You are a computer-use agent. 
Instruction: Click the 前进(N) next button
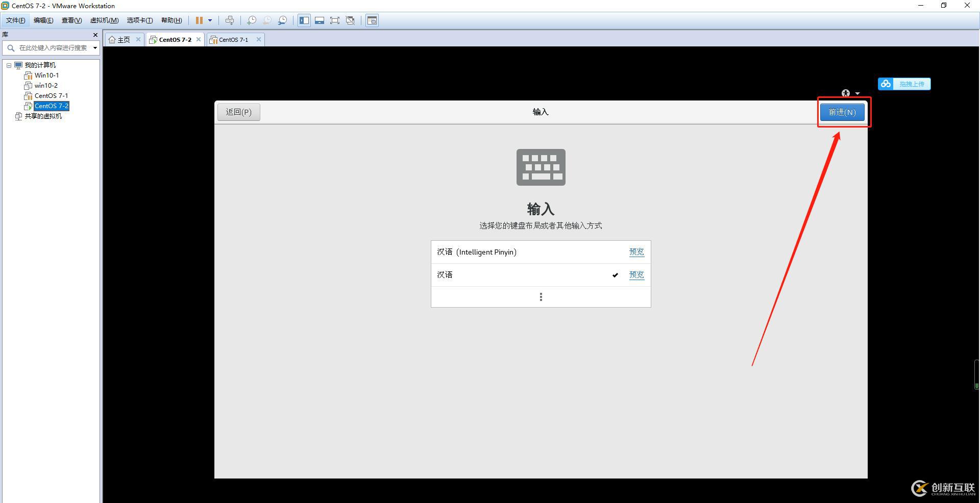tap(842, 112)
